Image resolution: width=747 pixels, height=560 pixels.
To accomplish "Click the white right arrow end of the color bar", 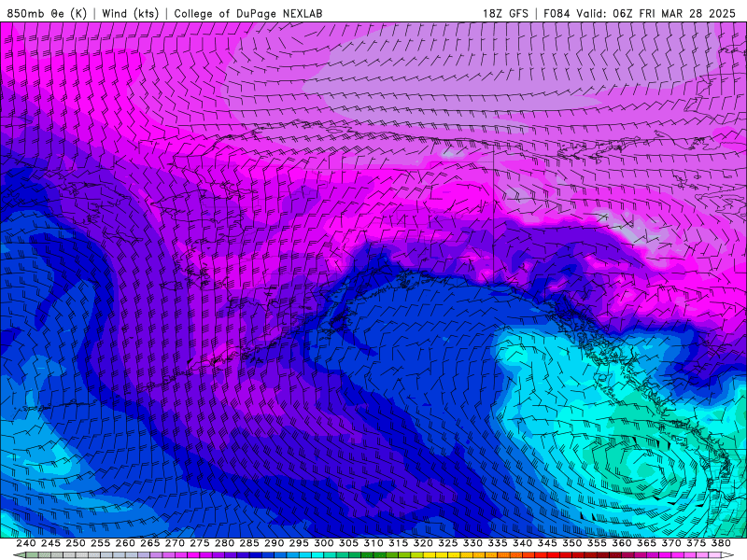I will tap(727, 555).
